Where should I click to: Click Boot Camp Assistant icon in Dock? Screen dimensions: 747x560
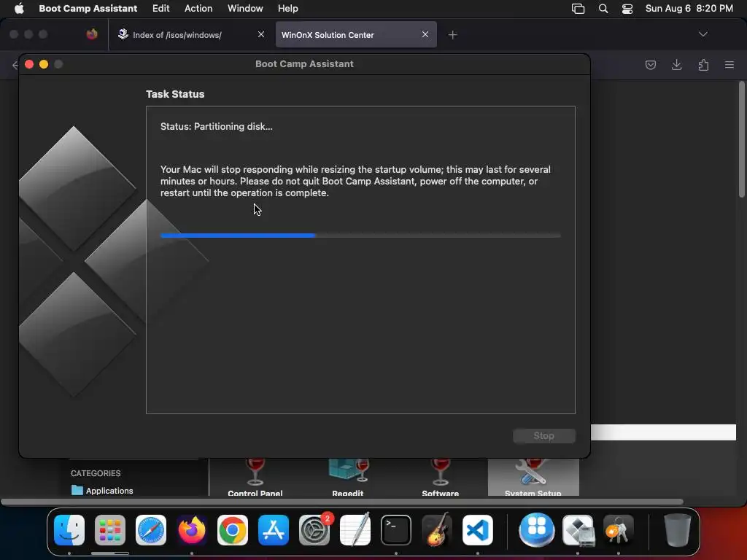(x=578, y=530)
